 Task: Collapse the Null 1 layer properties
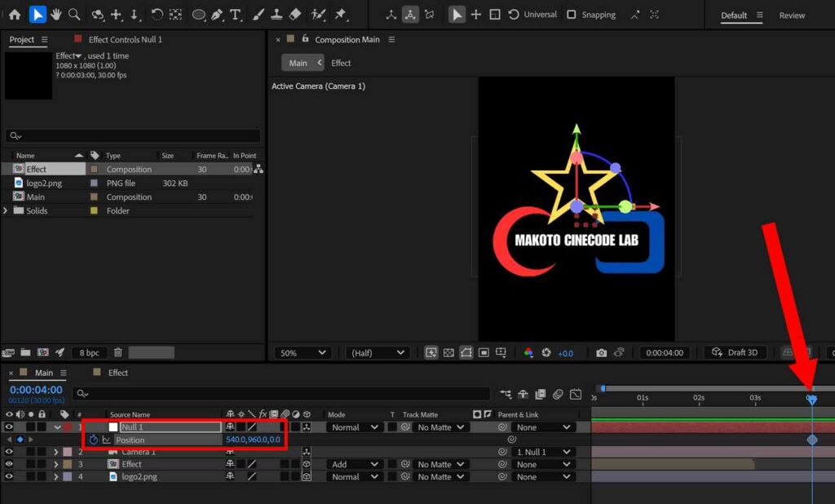click(57, 427)
